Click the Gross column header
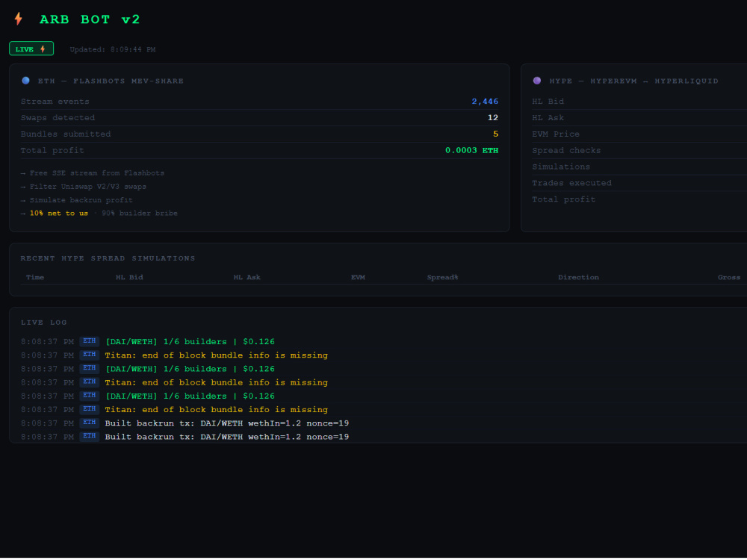 tap(729, 278)
